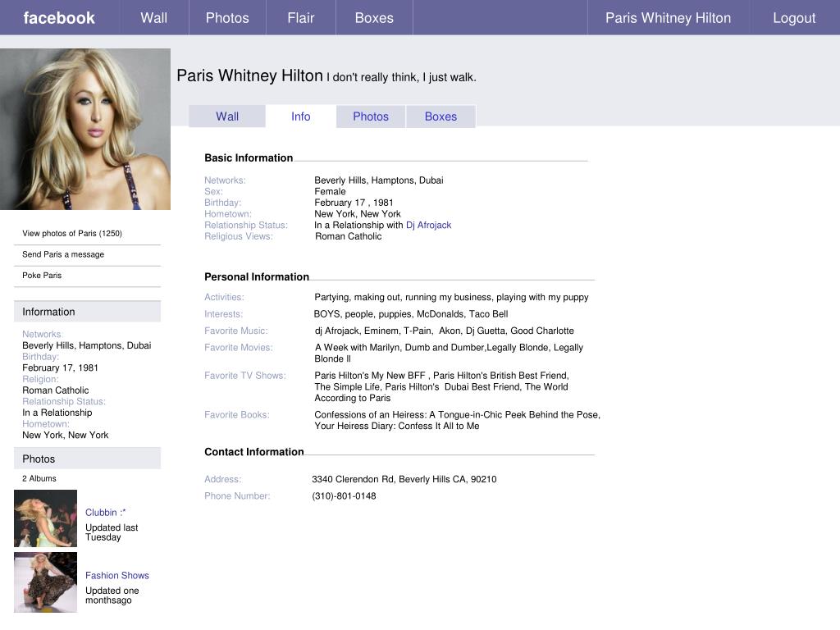The width and height of the screenshot is (840, 630).
Task: Click the 'Religious Views:' label
Action: point(239,236)
